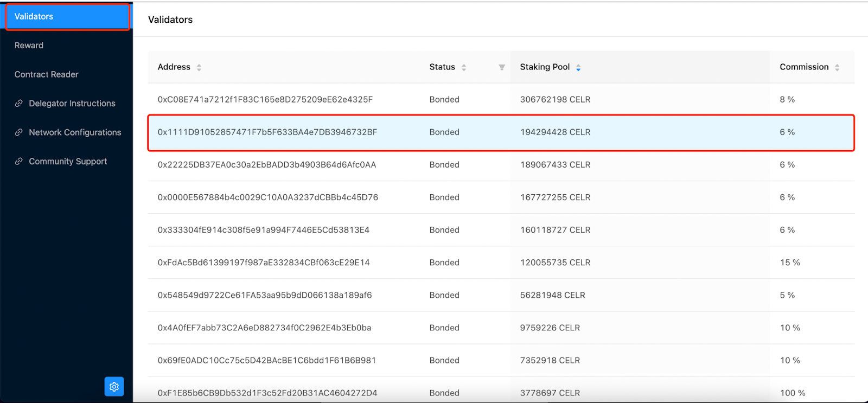
Task: Select validator 0x0000E567884b4c0029C10A0A3237dCBBb4c45D76
Action: pos(268,197)
